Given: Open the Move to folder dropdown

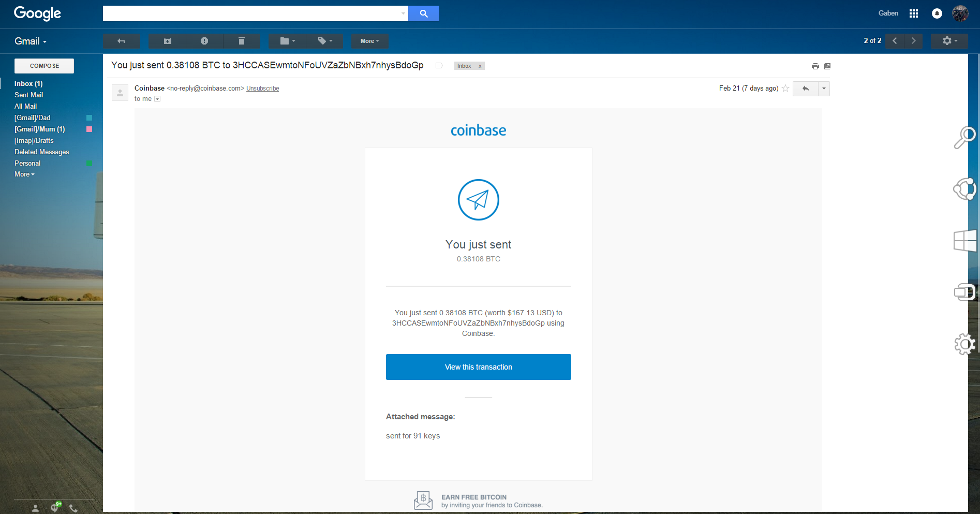Looking at the screenshot, I should coord(287,41).
